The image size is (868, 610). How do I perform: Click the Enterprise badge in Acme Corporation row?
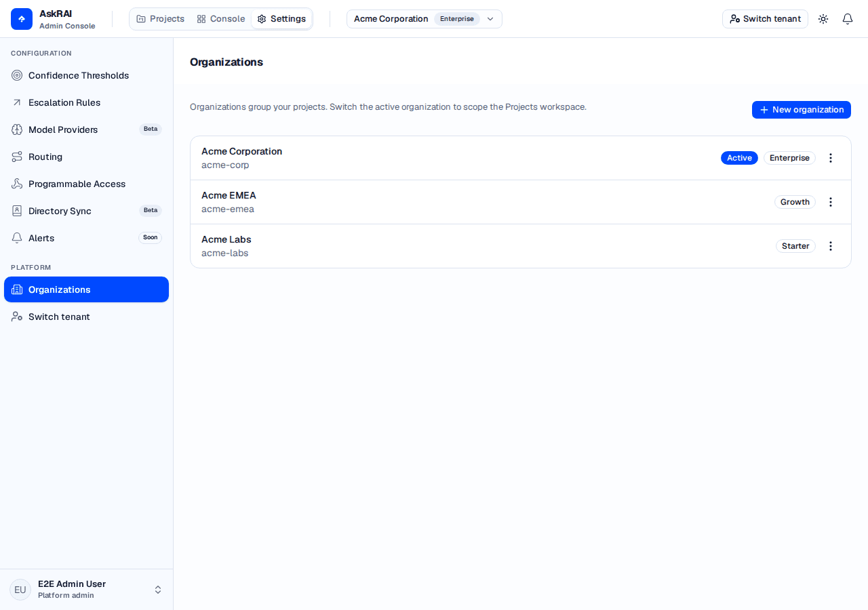pos(789,158)
